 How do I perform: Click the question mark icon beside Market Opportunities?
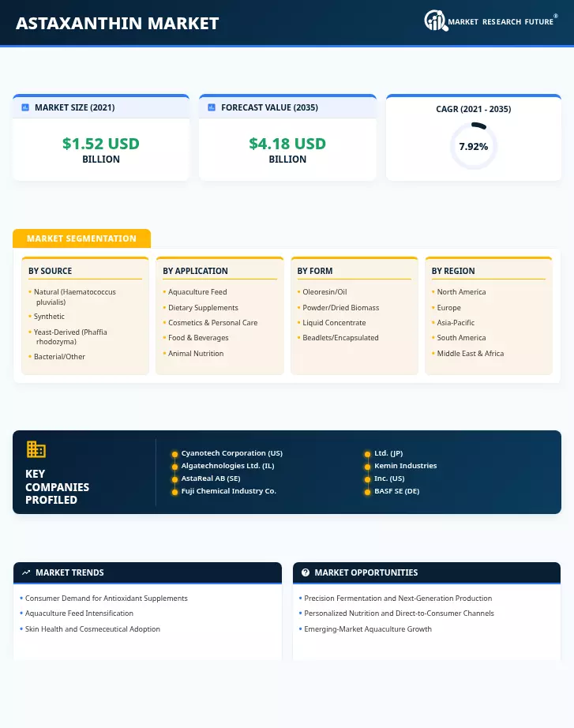[305, 572]
